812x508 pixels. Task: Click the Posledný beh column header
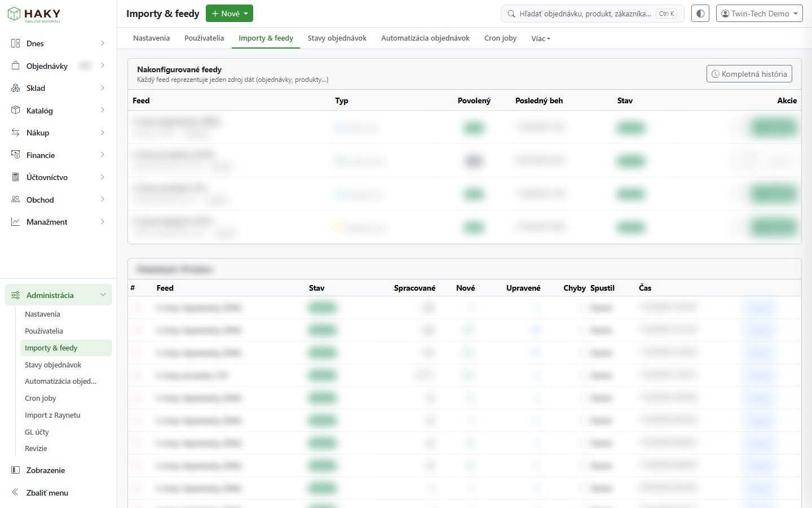tap(539, 100)
